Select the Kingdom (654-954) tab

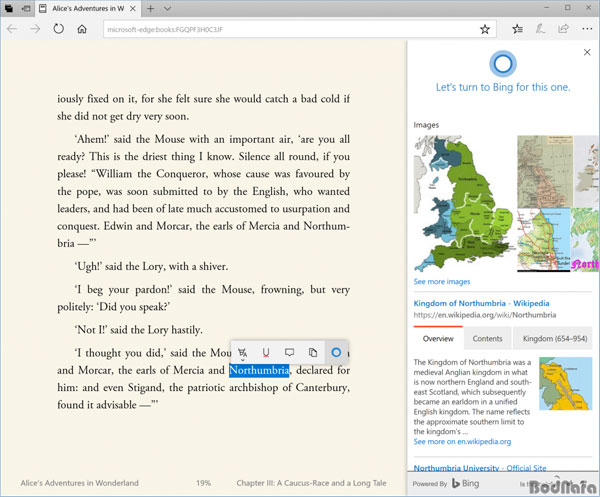pos(555,339)
